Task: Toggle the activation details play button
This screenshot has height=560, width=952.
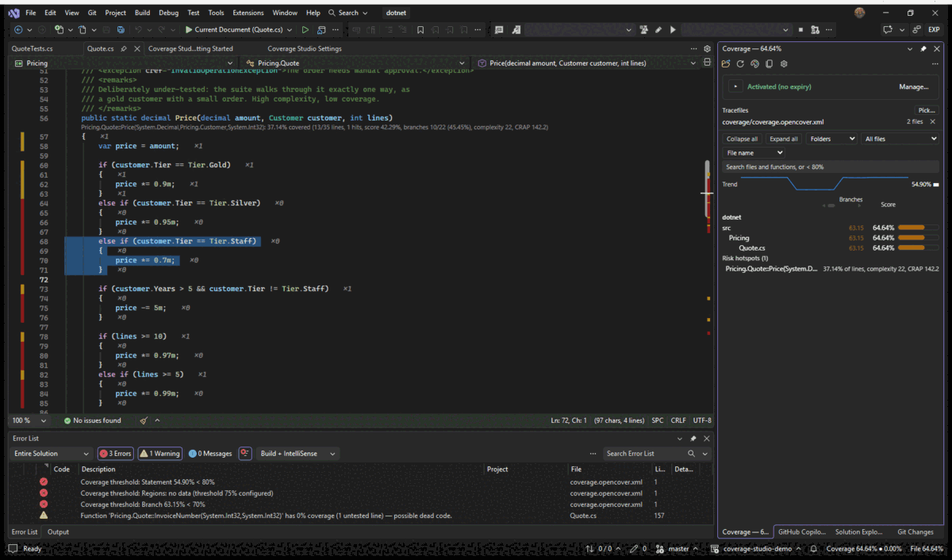Action: point(736,86)
